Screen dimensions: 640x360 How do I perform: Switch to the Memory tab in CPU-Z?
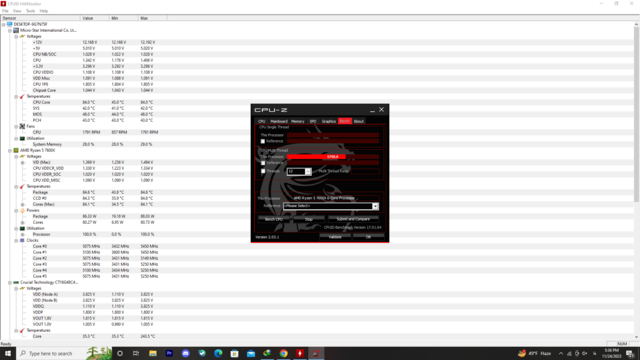pos(298,121)
